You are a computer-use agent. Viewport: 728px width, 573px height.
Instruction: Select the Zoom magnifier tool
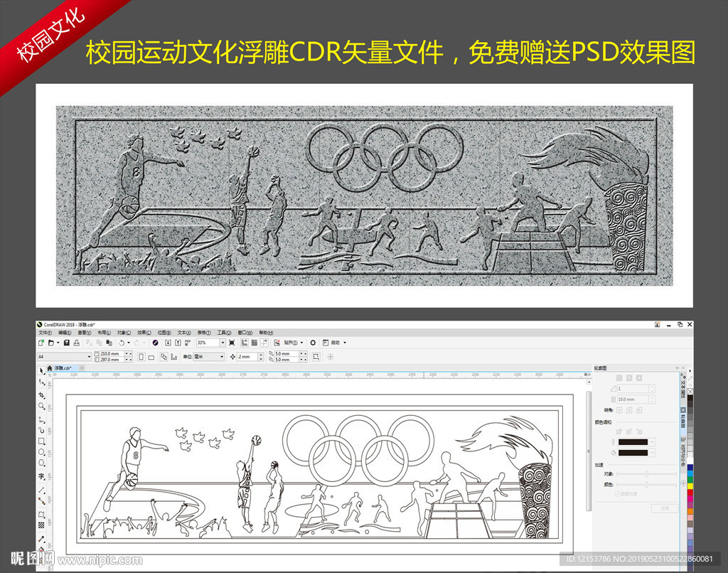(42, 407)
